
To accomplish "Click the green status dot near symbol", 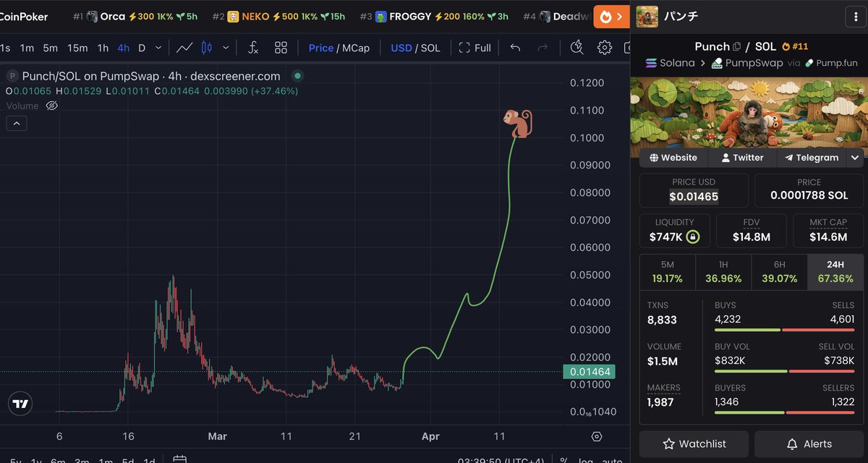I will point(297,76).
